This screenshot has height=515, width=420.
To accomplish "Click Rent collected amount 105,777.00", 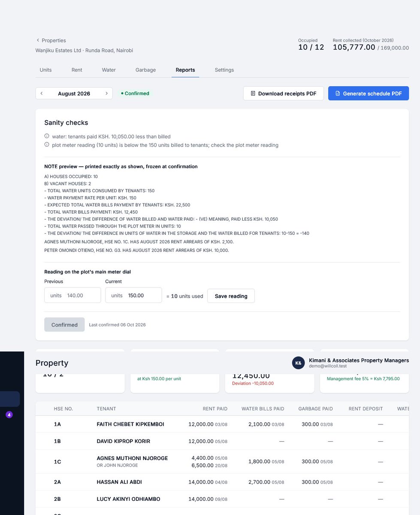I will (x=354, y=47).
